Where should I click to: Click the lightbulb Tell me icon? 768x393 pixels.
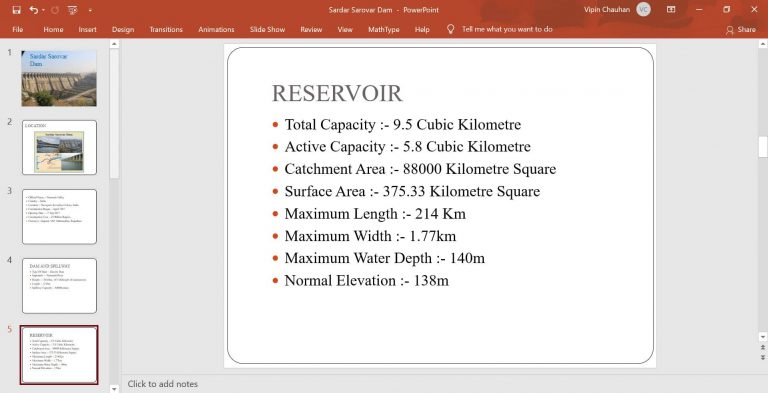[451, 29]
